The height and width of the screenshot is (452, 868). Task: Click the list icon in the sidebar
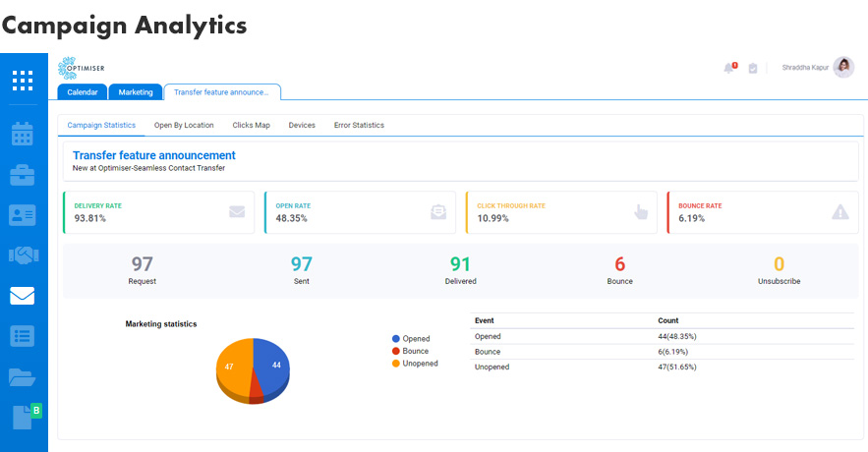point(23,336)
